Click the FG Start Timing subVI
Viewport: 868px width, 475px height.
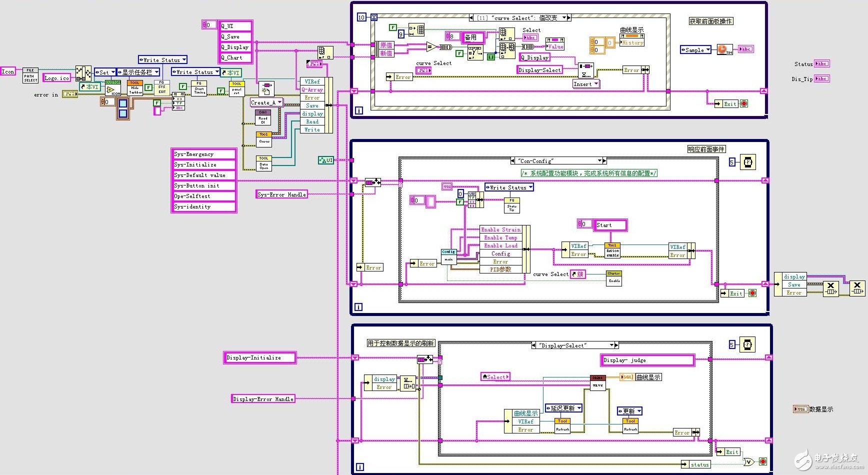[199, 88]
